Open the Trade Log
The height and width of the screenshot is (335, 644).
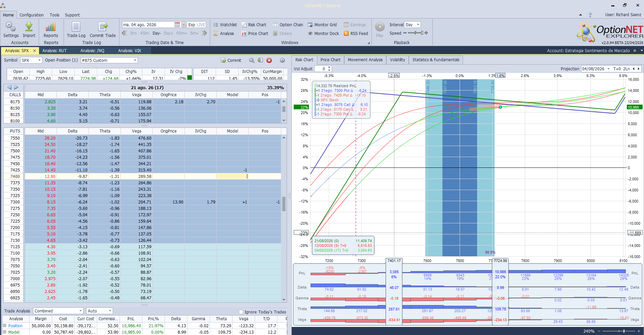(x=76, y=30)
